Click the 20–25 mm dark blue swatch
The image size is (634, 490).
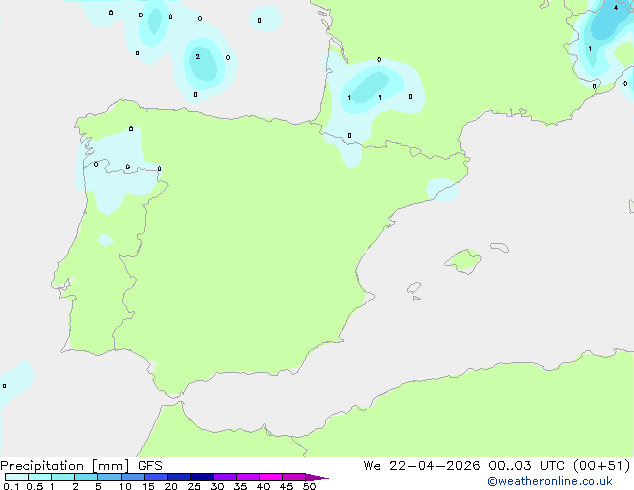pos(178,477)
